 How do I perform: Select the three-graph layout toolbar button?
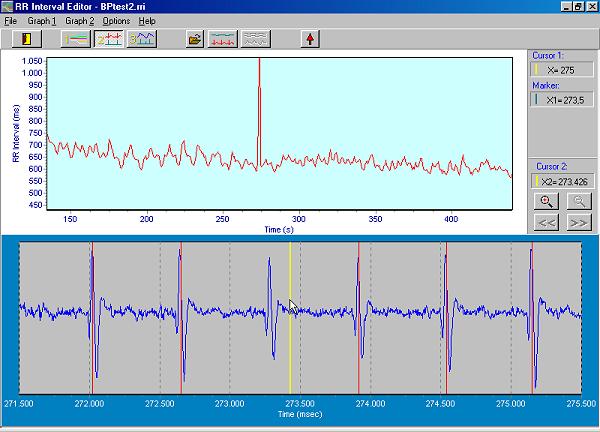point(142,39)
